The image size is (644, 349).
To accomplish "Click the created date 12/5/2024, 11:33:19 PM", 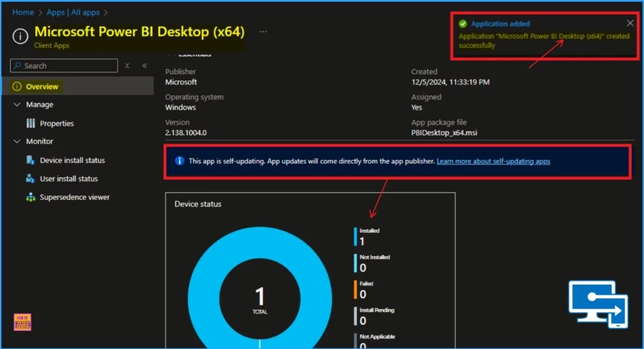I will (x=450, y=82).
